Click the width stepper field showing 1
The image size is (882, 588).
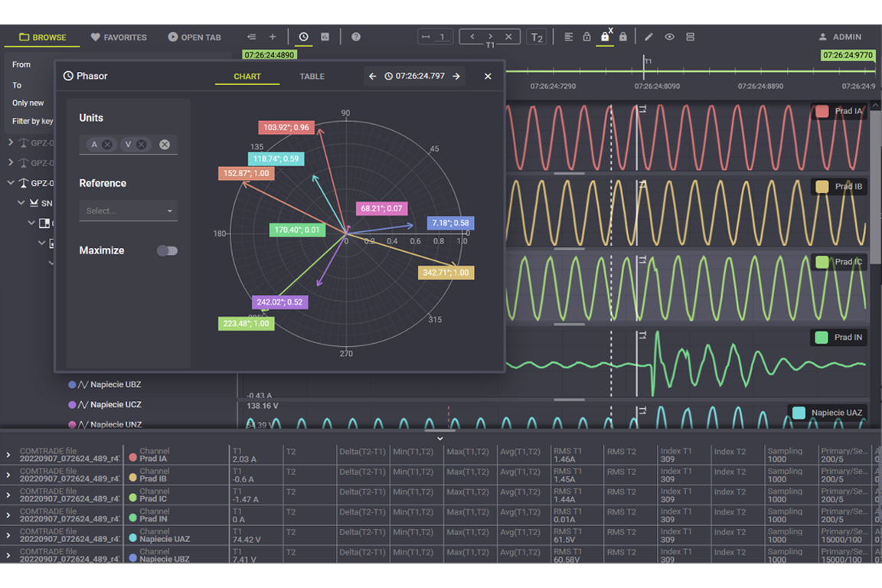[436, 38]
